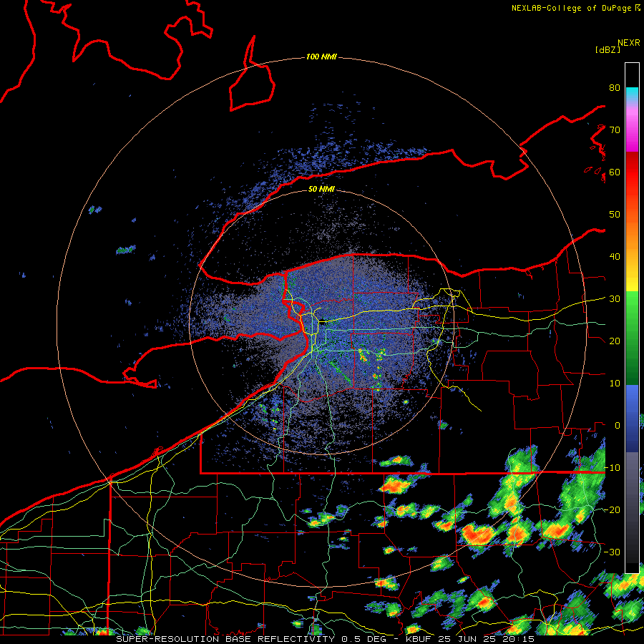Click the -10 dBZ scale label
Screen dimensions: 644x644
click(x=612, y=468)
